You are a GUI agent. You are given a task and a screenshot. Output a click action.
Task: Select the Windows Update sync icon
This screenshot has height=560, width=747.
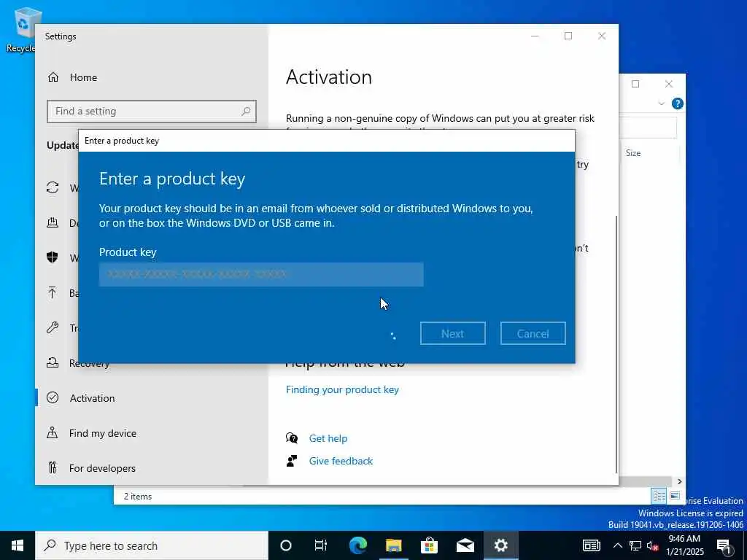click(53, 187)
